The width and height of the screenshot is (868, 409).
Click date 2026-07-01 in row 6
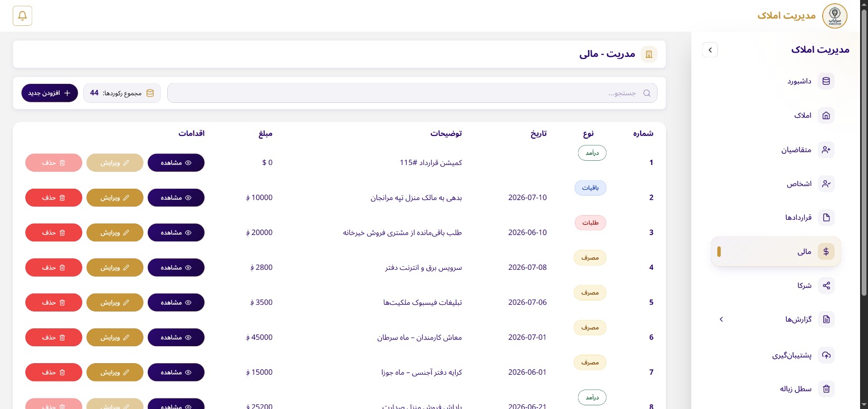(527, 337)
